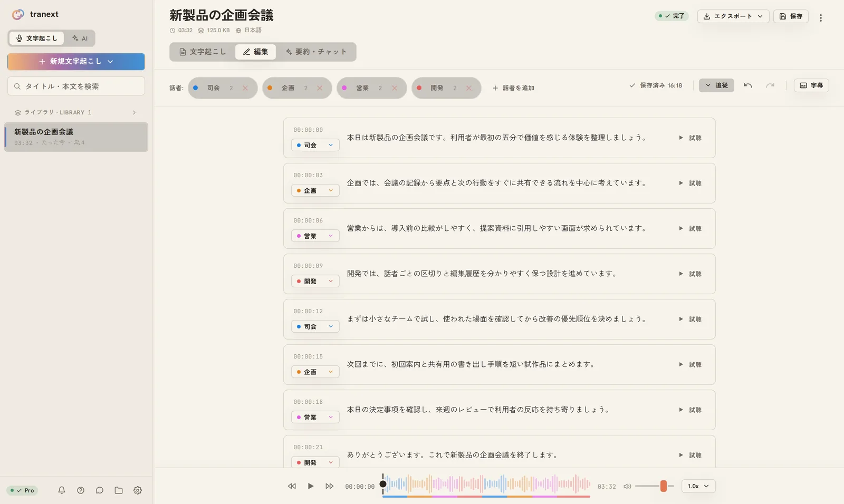Screen dimensions: 844x504
Task: Click the title 新製品の企画会議 heading
Action: (x=222, y=15)
